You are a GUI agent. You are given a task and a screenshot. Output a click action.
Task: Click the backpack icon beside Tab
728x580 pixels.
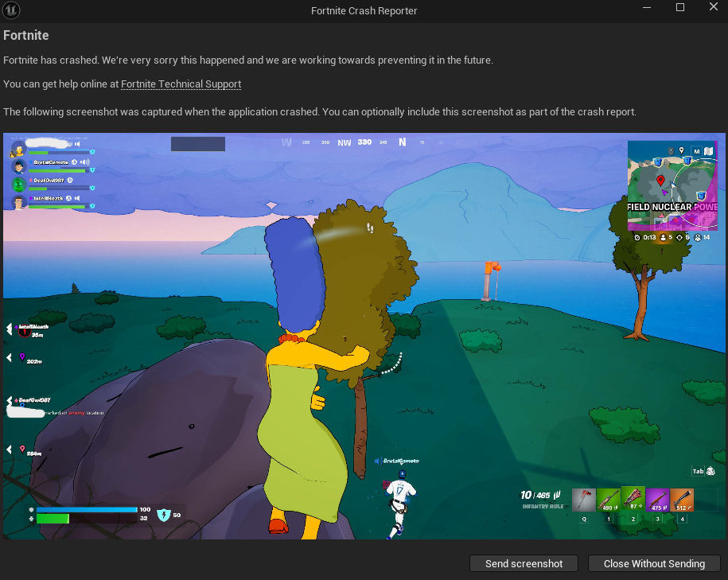point(710,471)
